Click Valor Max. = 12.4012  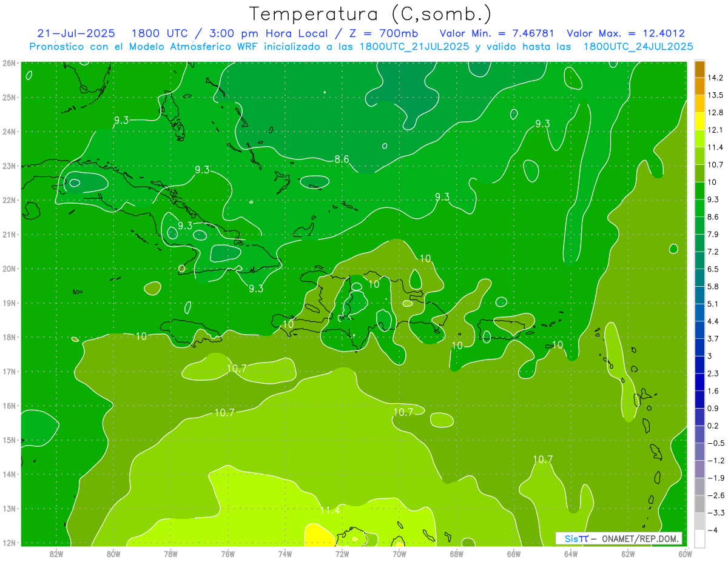click(x=625, y=33)
